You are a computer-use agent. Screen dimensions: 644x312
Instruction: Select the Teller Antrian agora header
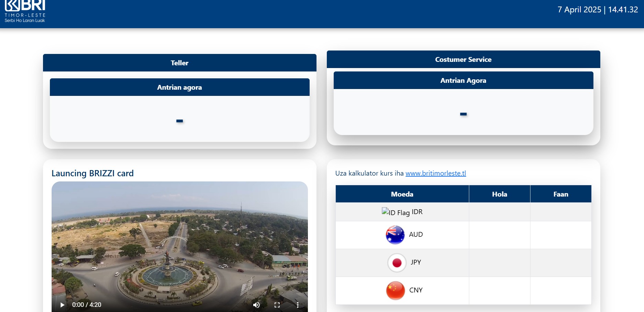[180, 87]
